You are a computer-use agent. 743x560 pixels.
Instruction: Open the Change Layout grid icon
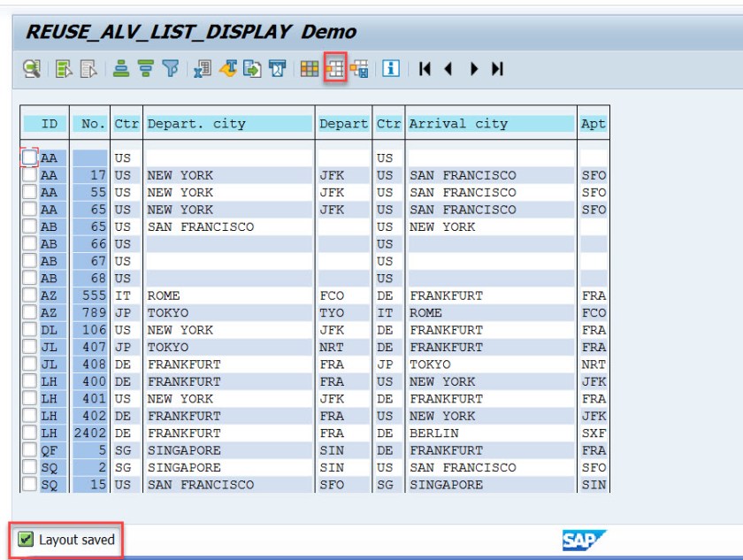click(310, 69)
